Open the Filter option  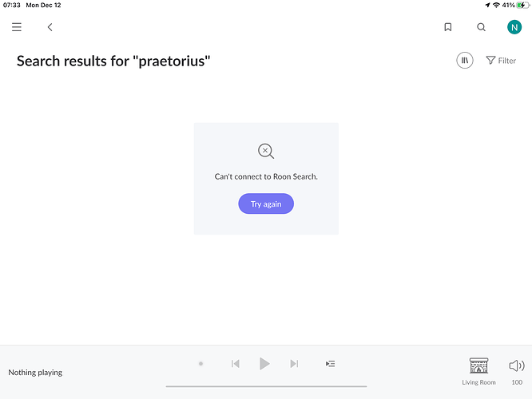(x=501, y=61)
